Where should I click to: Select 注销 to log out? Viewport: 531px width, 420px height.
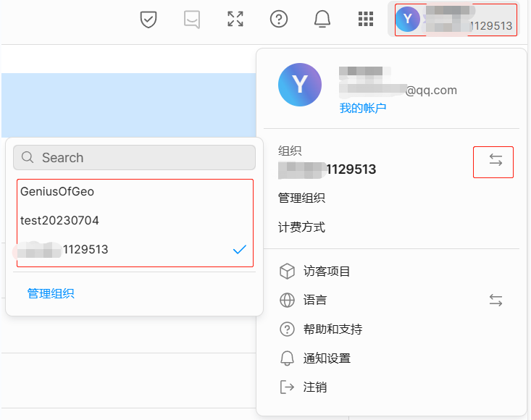(314, 387)
